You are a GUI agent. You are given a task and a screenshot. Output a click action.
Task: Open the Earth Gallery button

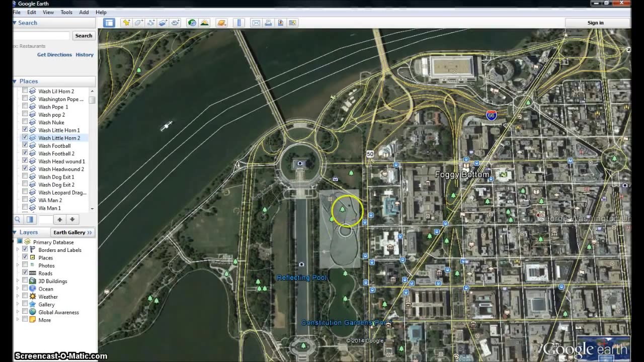(73, 232)
